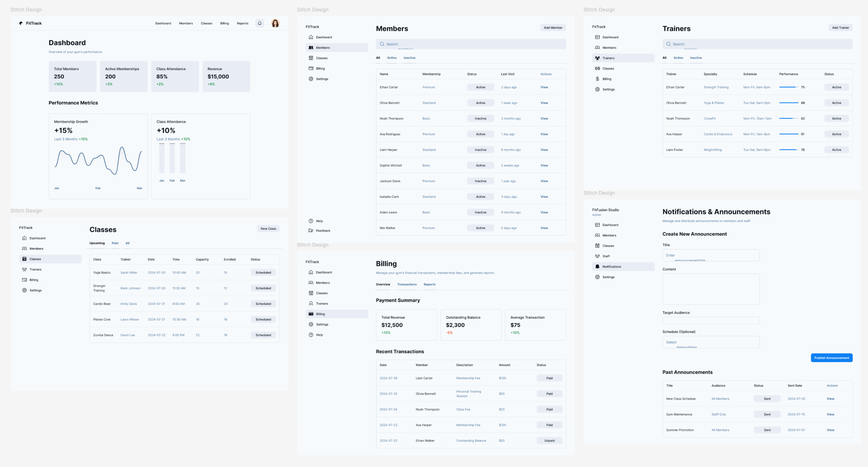Click the Billing card icon in Members sidebar
The width and height of the screenshot is (868, 467).
pyautogui.click(x=311, y=68)
